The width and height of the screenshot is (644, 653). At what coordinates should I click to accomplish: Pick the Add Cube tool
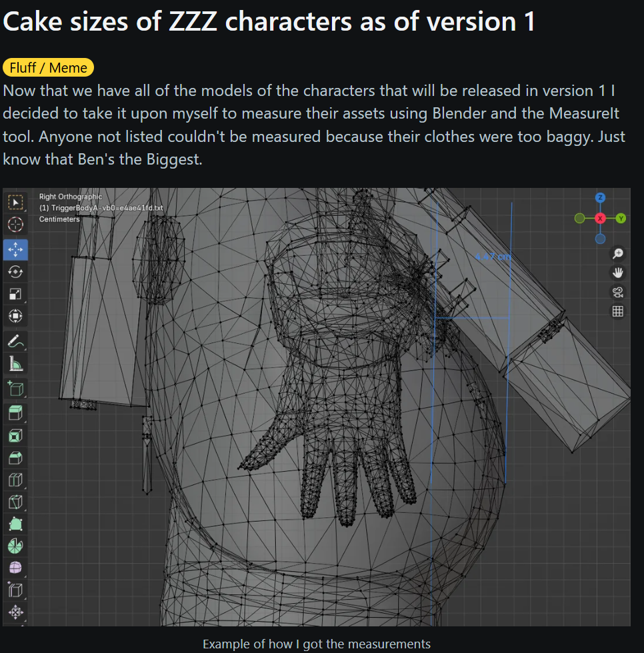(x=15, y=388)
